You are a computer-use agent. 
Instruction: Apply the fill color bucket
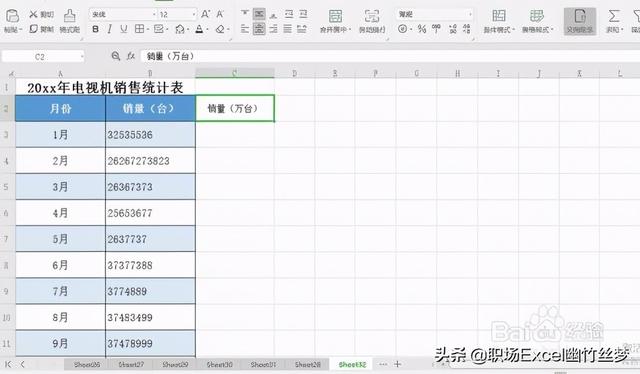tap(179, 29)
